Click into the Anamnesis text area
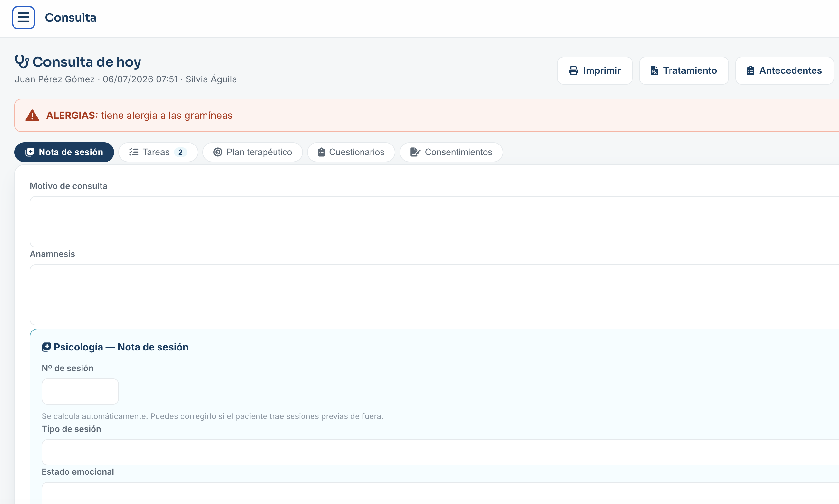839x504 pixels. [434, 295]
